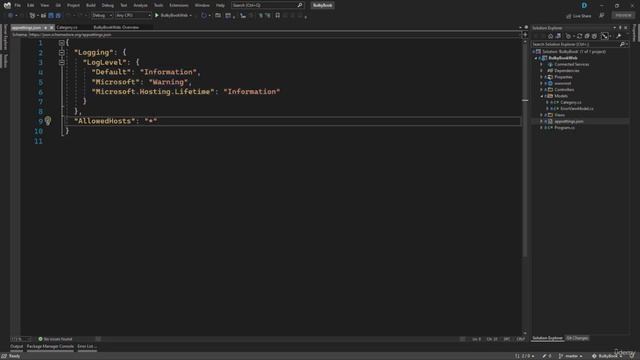Viewport: 640px width, 360px height.
Task: Close the appsettings.json tab
Action: pyautogui.click(x=51, y=27)
